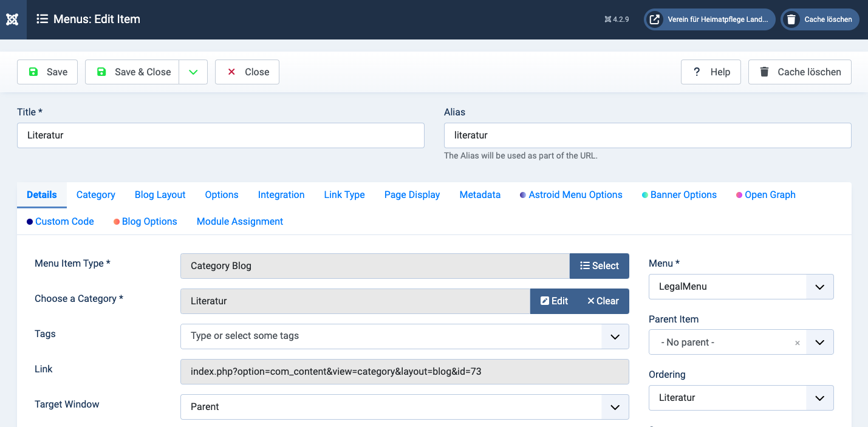The height and width of the screenshot is (427, 868).
Task: Edit the chosen Literatur category
Action: click(554, 301)
